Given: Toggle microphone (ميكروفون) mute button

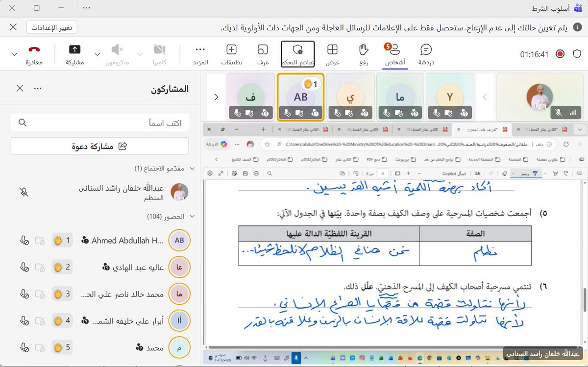Looking at the screenshot, I should [117, 54].
